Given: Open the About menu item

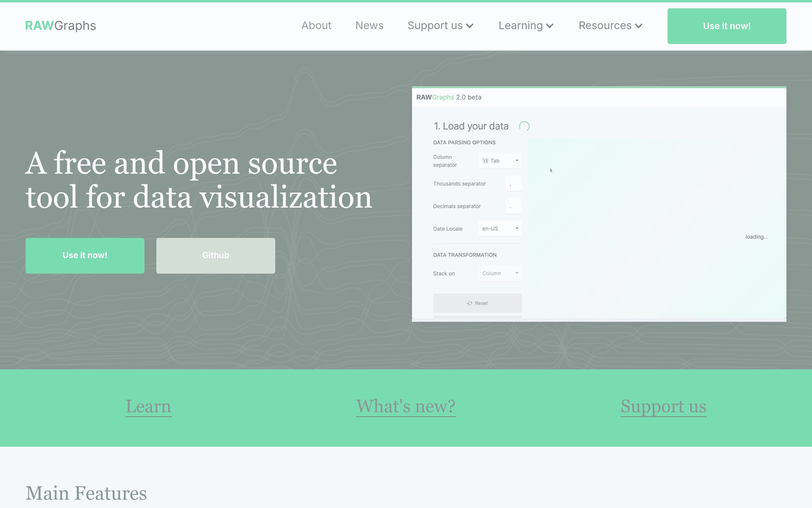Looking at the screenshot, I should (x=316, y=26).
